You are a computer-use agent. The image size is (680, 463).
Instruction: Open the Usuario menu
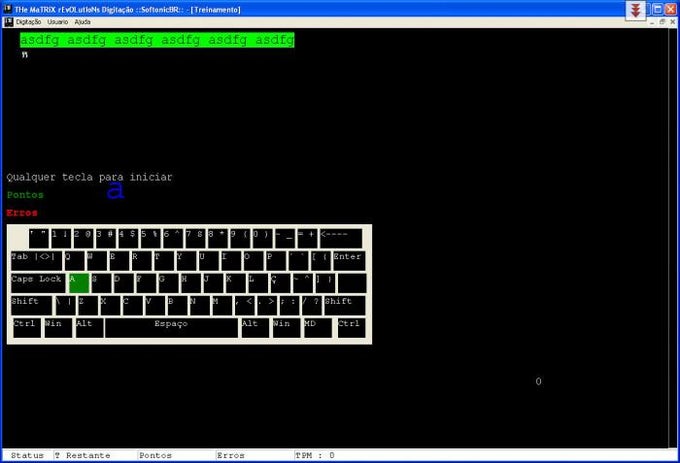click(58, 22)
